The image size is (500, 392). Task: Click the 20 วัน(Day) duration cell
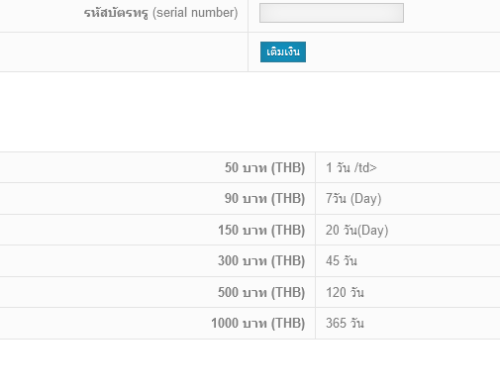coord(408,230)
